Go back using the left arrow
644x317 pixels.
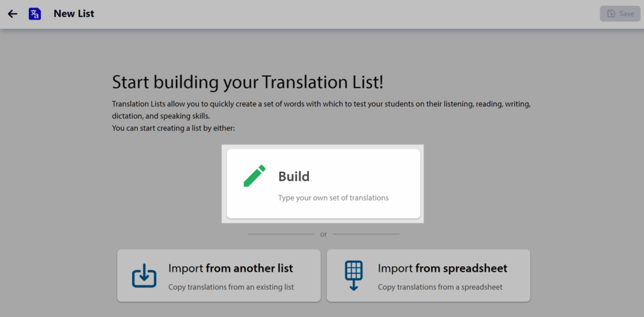click(x=13, y=14)
